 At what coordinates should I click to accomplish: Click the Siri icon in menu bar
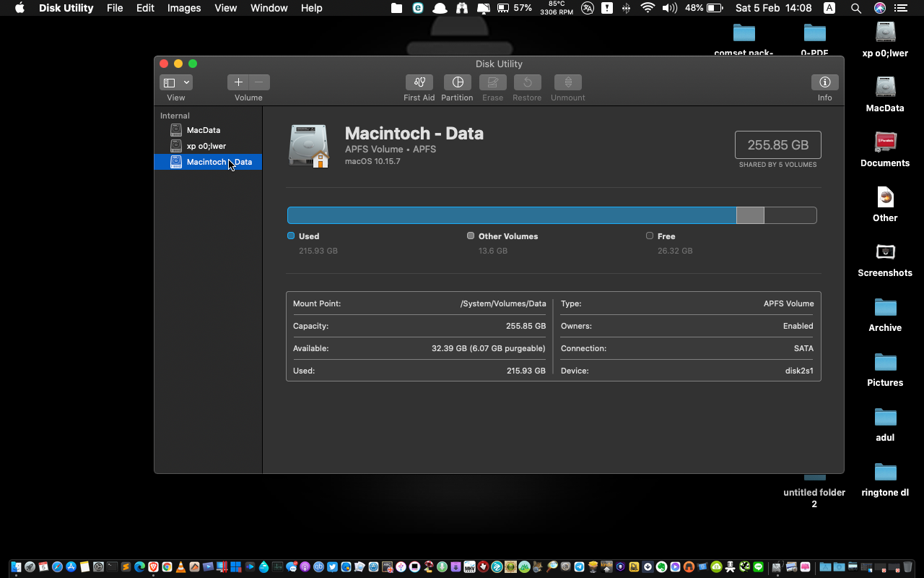[879, 8]
